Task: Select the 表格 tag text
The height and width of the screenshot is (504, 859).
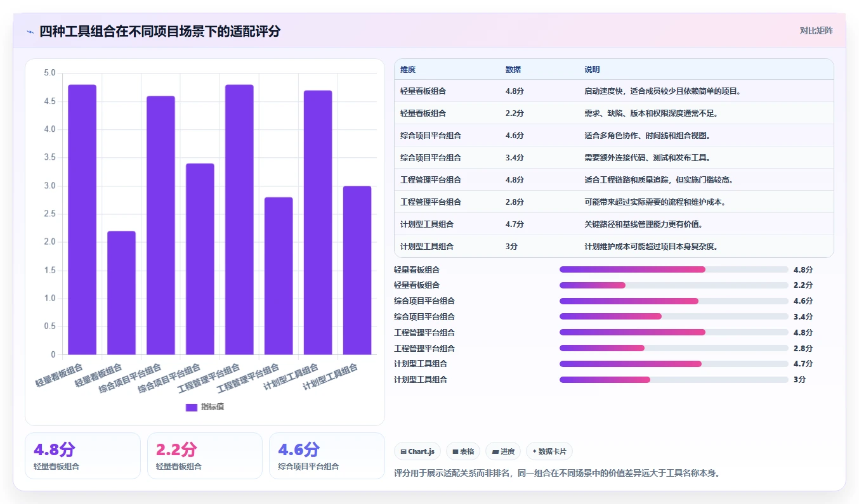Action: [x=467, y=452]
